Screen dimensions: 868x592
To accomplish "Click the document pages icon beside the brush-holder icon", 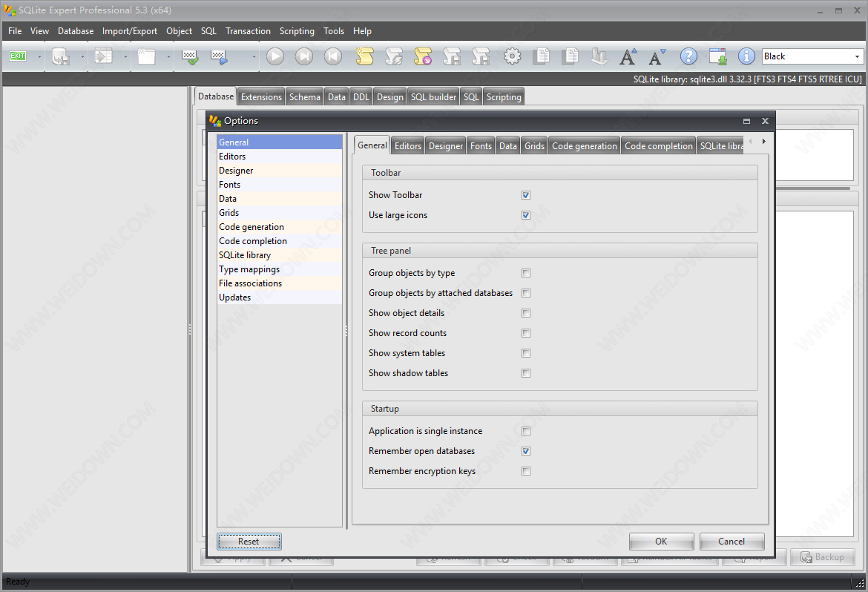I will point(571,56).
